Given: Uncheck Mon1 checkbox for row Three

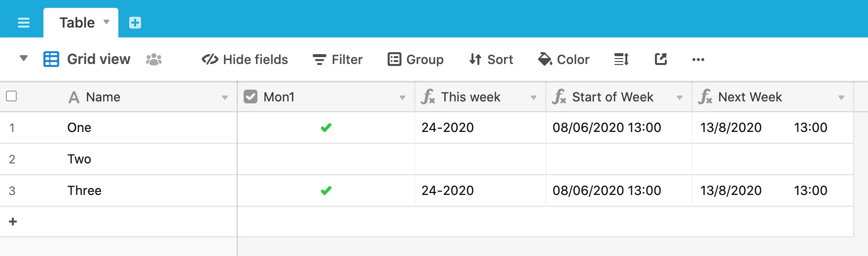Looking at the screenshot, I should coord(326,191).
